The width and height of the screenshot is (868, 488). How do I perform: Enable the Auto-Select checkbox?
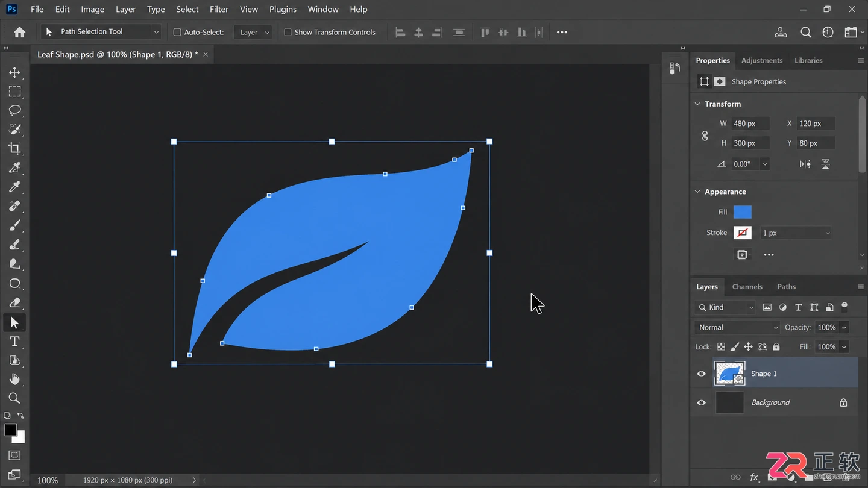pyautogui.click(x=177, y=32)
